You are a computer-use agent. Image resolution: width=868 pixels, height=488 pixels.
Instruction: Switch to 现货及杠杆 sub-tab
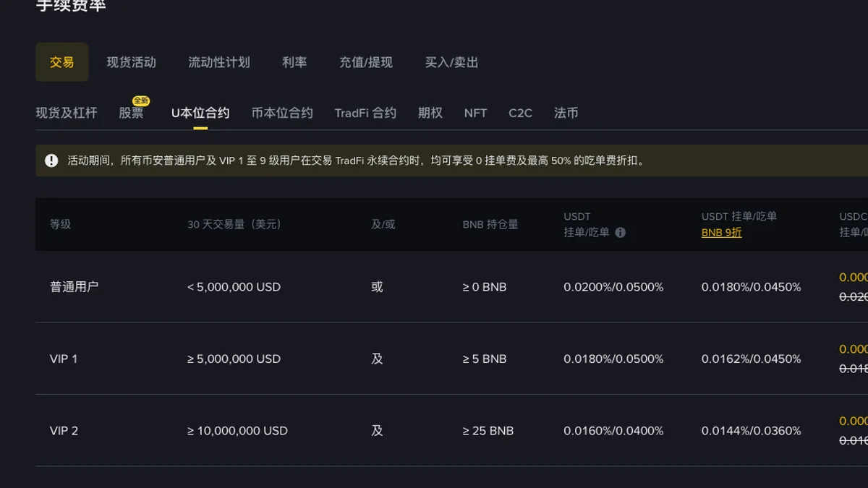[x=67, y=113]
